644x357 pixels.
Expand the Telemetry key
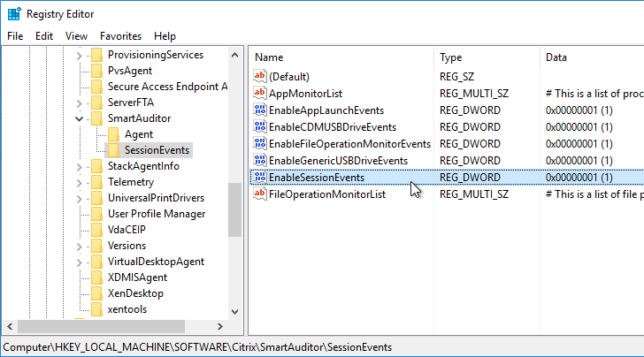click(80, 183)
